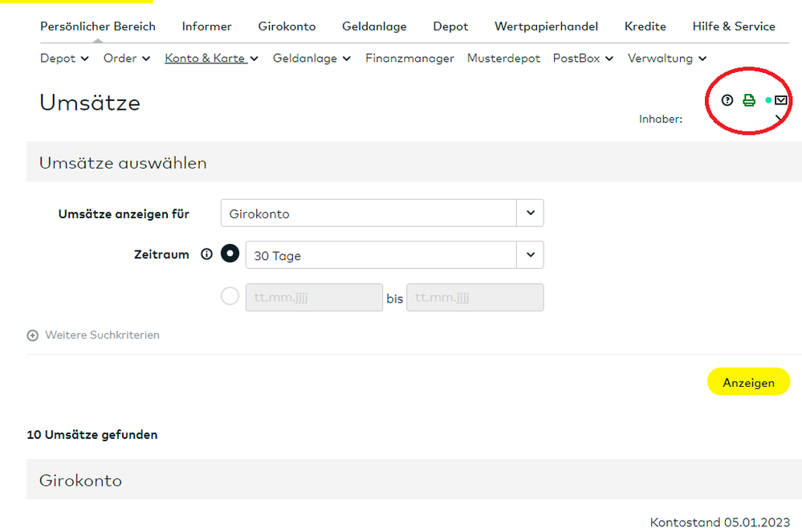Open the Musterdepot link
Image resolution: width=802 pixels, height=532 pixels.
pyautogui.click(x=503, y=58)
